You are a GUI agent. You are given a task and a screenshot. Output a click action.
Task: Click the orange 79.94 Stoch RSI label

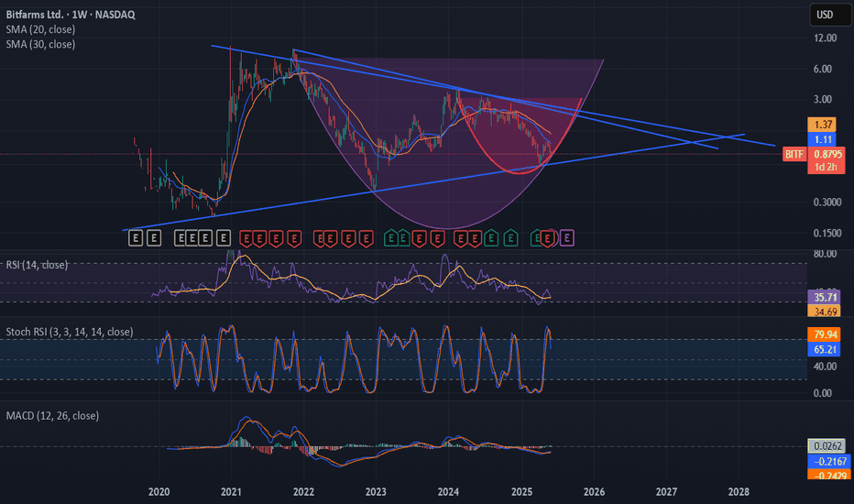[x=823, y=334]
